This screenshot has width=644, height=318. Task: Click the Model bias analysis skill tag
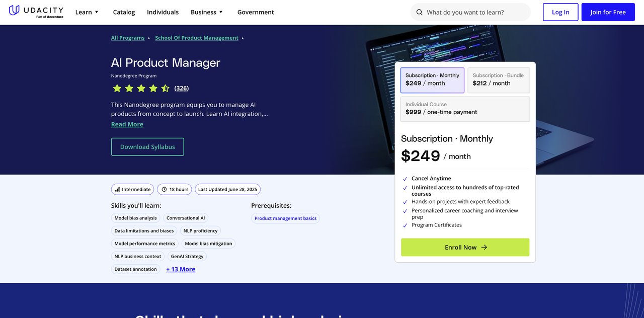click(x=136, y=218)
